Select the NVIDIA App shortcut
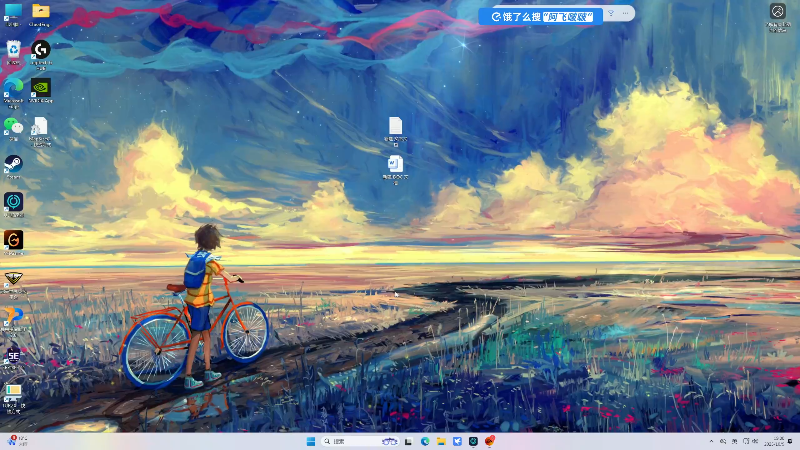 (x=40, y=90)
